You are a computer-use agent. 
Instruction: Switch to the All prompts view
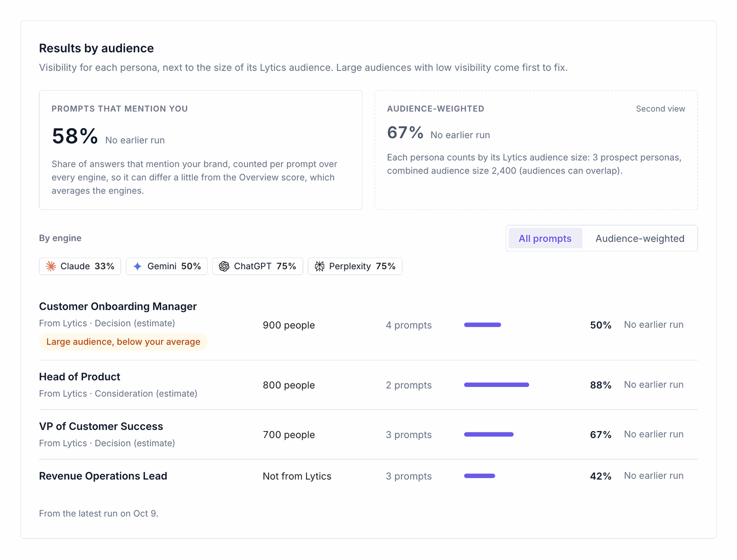[x=545, y=239]
